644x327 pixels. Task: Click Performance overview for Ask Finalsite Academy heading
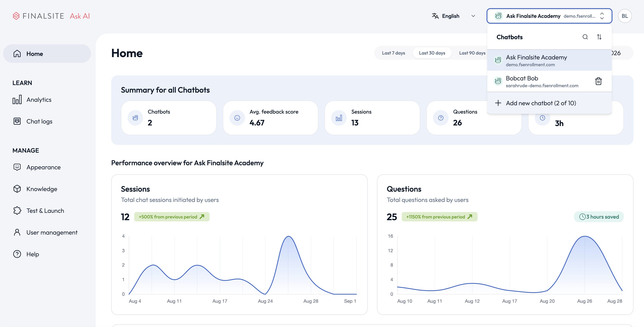(187, 163)
